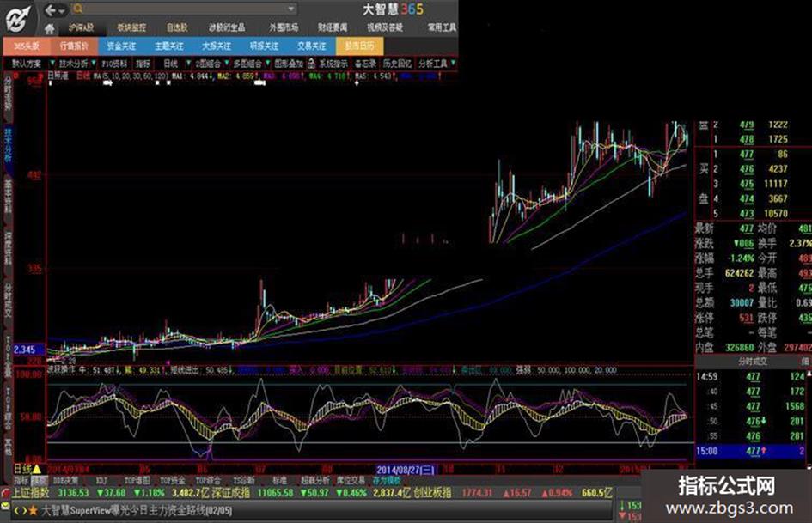Click the 分时成交 panel header

[753, 362]
